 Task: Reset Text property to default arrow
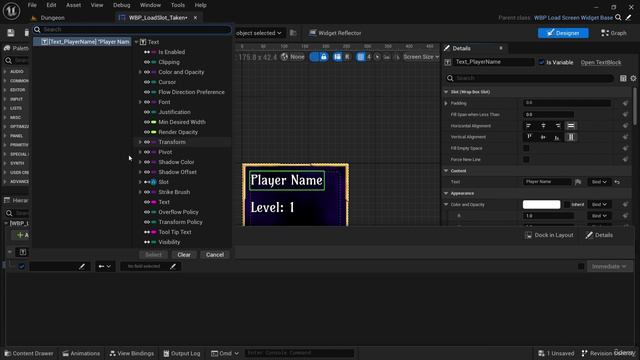click(x=617, y=182)
